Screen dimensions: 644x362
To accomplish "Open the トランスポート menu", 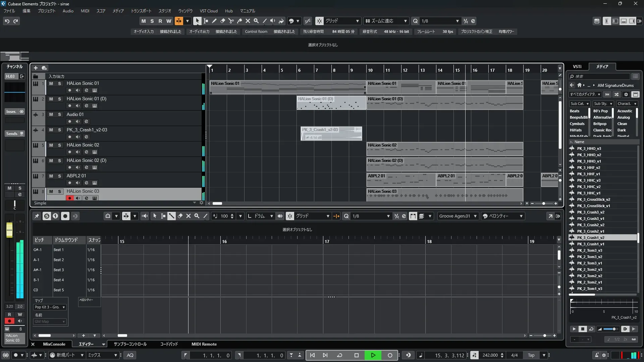I will coord(141,11).
